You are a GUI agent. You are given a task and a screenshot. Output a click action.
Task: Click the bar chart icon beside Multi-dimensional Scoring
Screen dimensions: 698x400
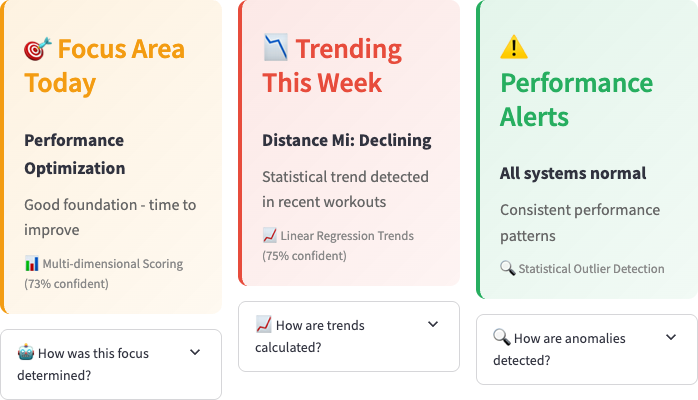click(x=31, y=264)
